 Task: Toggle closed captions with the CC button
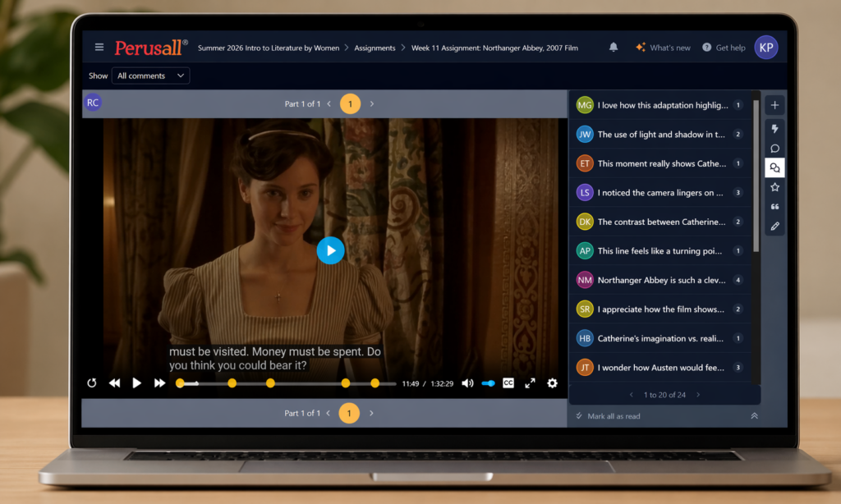(508, 383)
